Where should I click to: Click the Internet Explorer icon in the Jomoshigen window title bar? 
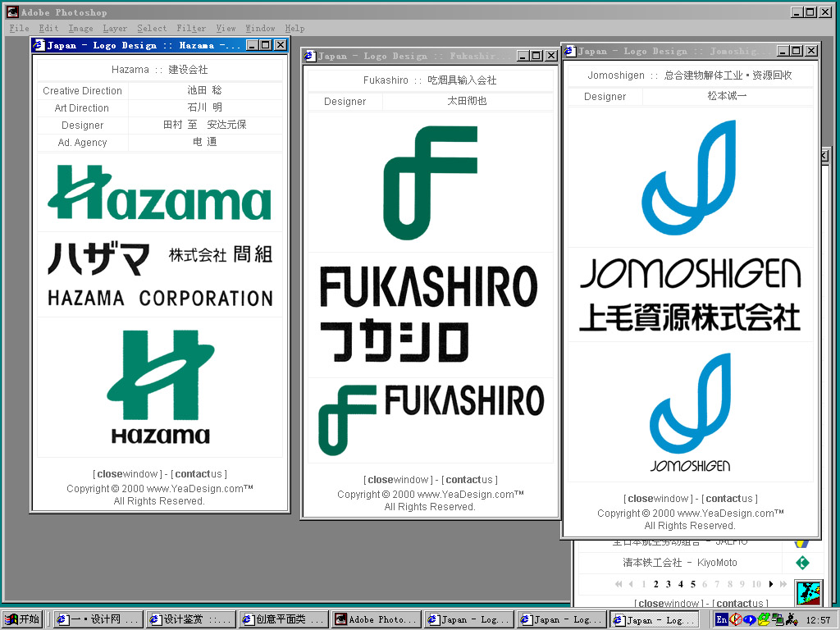570,51
